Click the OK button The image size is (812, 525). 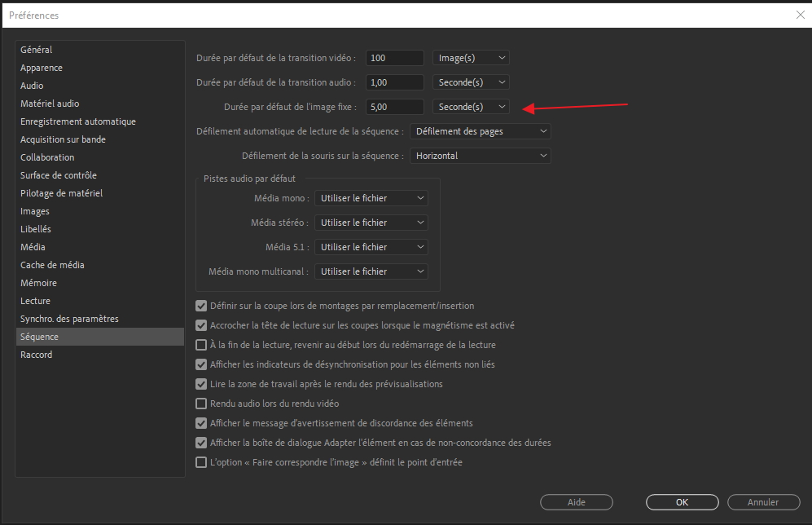click(682, 502)
